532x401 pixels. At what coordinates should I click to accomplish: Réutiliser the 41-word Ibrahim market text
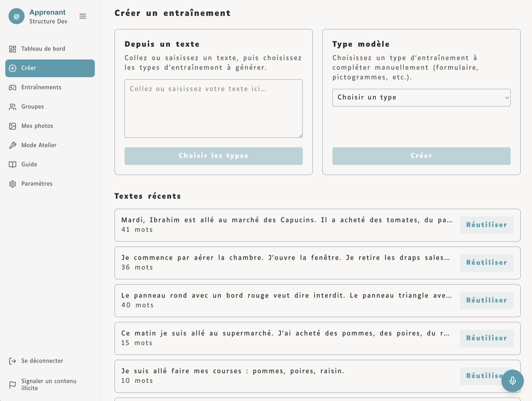coord(486,225)
